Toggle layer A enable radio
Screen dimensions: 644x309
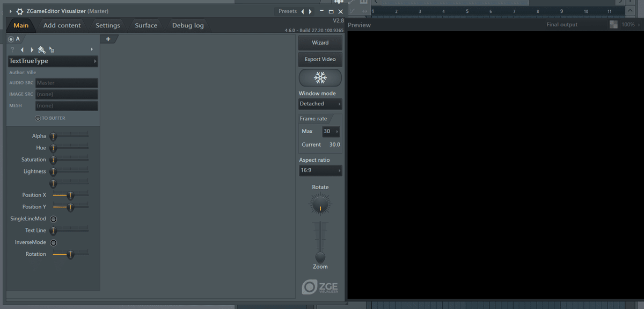click(11, 39)
